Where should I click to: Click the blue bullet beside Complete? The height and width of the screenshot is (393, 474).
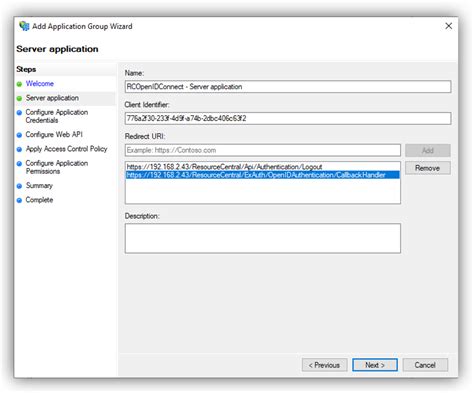19,200
